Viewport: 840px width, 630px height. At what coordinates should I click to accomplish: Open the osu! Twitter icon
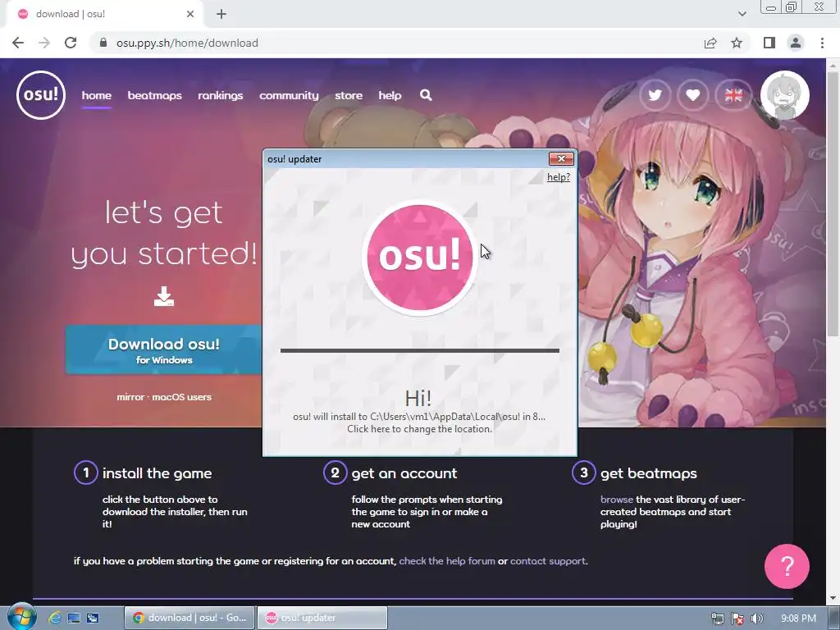tap(655, 95)
